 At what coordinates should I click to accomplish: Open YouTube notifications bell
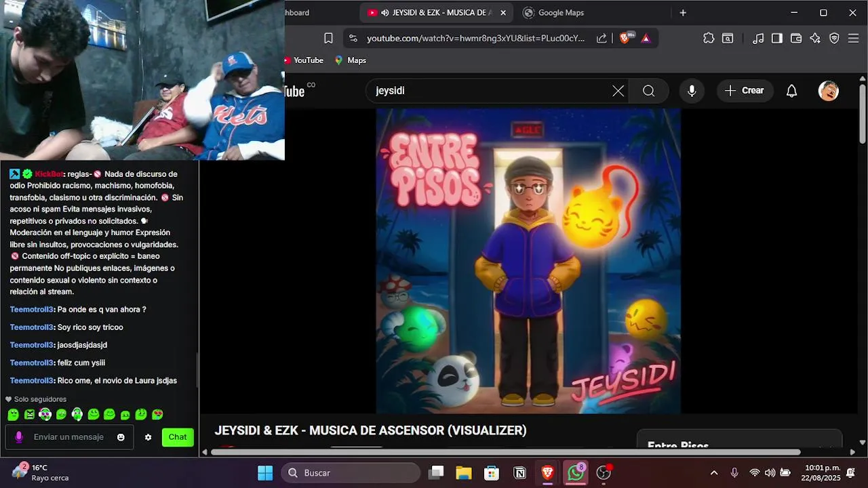click(x=791, y=91)
